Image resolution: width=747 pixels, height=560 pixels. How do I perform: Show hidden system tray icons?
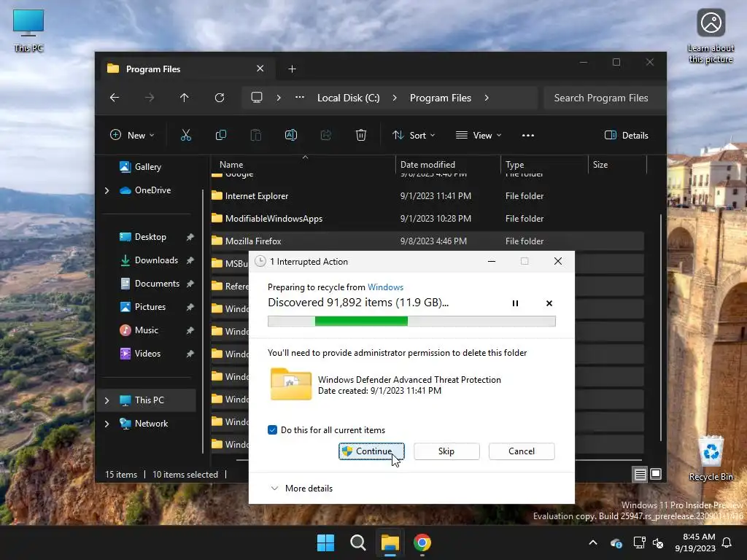click(x=593, y=542)
